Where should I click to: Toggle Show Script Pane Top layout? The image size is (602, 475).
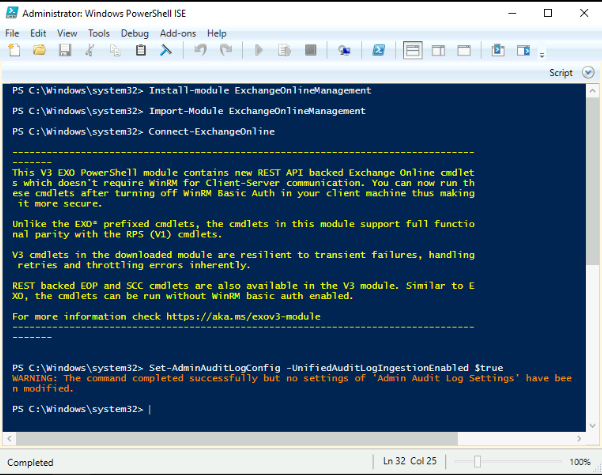coord(413,49)
